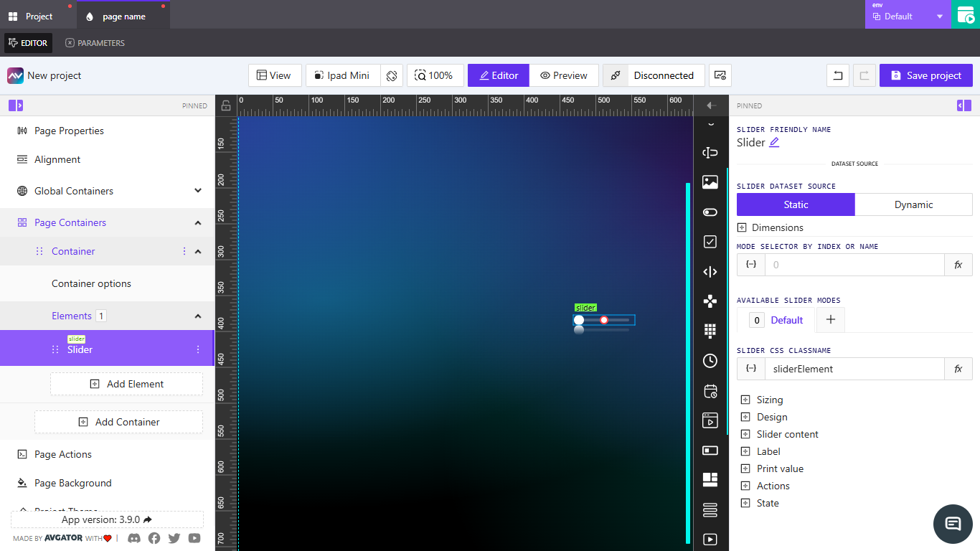Select the Clock element icon in the elements toolbar
The width and height of the screenshot is (980, 551).
(710, 361)
